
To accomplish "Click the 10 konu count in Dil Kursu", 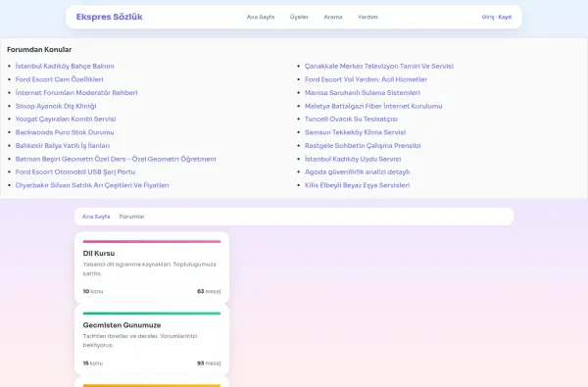I will pyautogui.click(x=93, y=291).
